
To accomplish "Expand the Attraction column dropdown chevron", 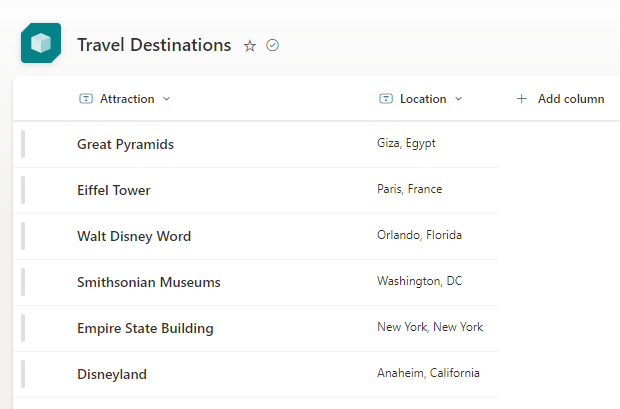I will [166, 99].
